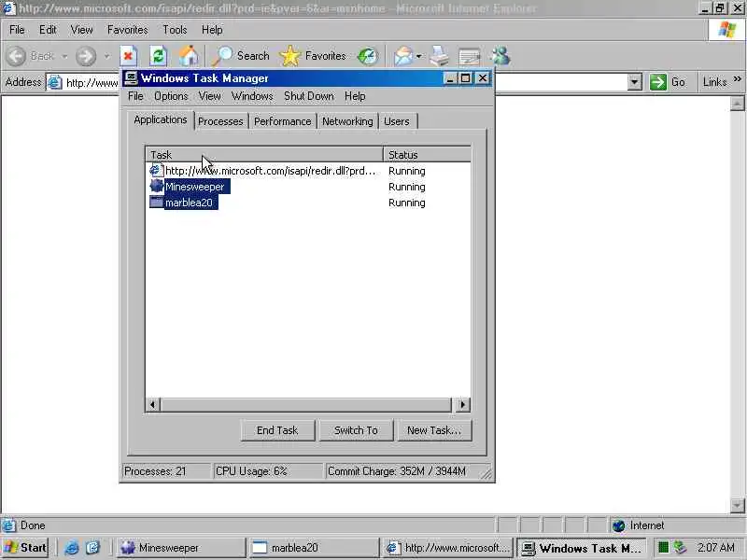Click the Minesweeper mine icon in task list
Screen dimensions: 747x560
(x=156, y=186)
